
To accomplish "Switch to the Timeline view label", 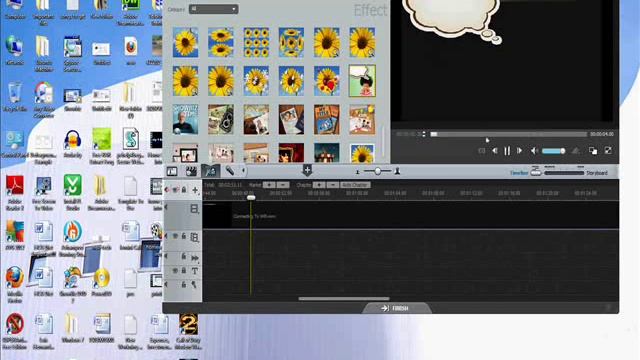I will (x=519, y=173).
